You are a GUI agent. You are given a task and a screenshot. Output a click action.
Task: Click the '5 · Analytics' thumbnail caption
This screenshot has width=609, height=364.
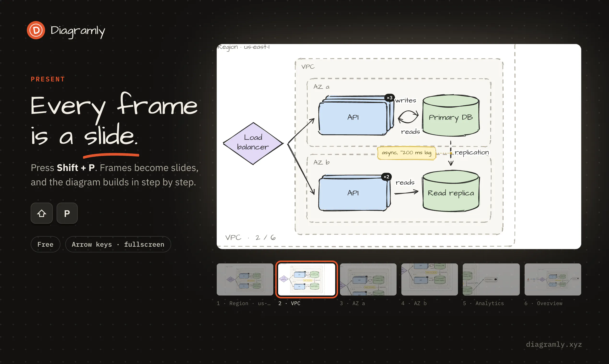click(x=483, y=303)
